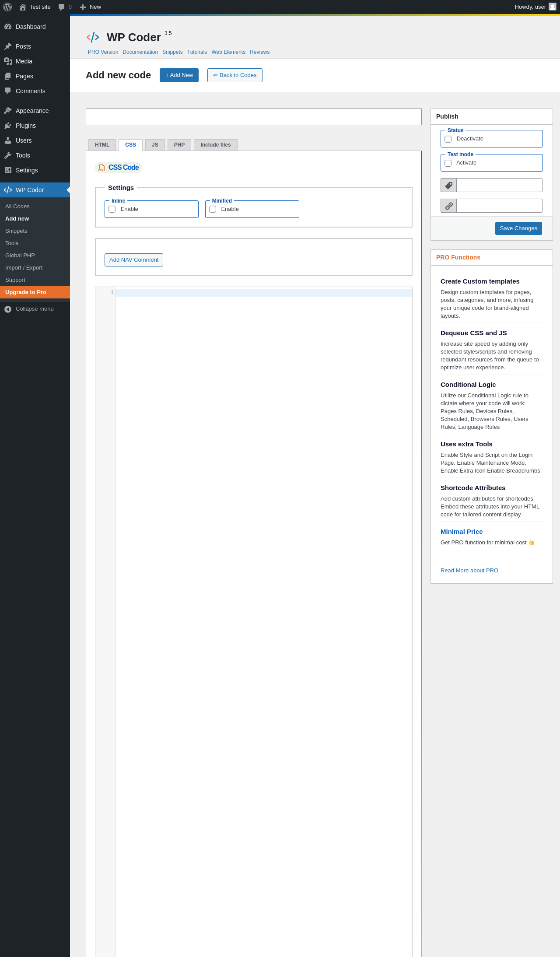Image resolution: width=560 pixels, height=957 pixels.
Task: Open Snippets in WP Coder submenu
Action: click(35, 231)
